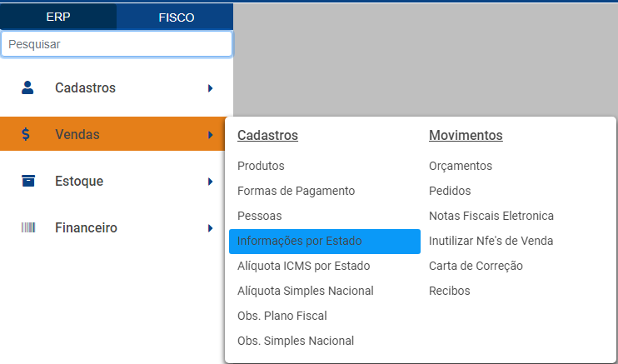
Task: Select Carta de Correção
Action: pos(476,266)
